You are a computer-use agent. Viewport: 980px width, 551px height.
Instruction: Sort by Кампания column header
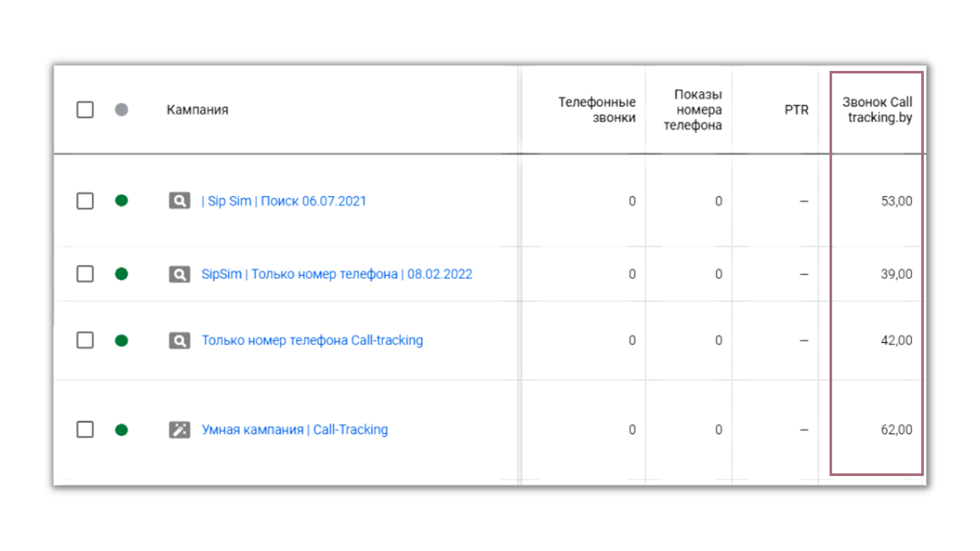pos(197,110)
